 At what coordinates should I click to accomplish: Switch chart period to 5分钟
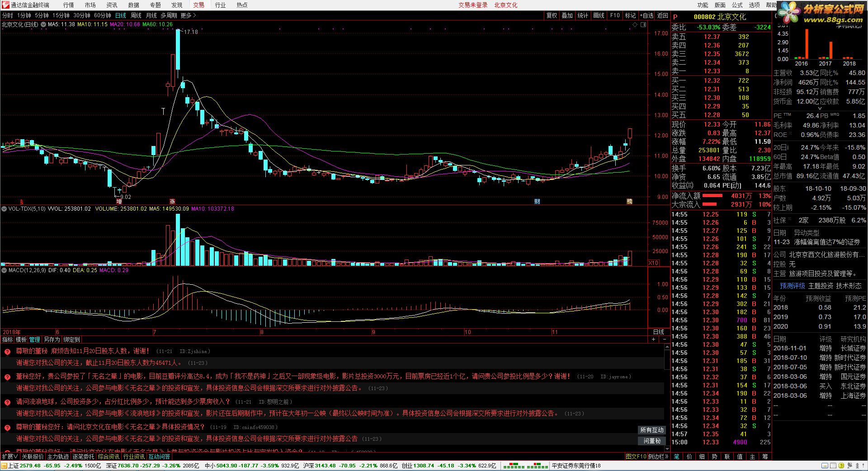[42, 15]
